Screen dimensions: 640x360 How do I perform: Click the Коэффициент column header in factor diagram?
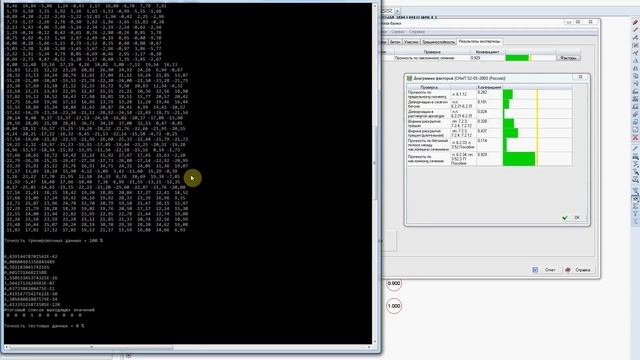click(x=489, y=87)
